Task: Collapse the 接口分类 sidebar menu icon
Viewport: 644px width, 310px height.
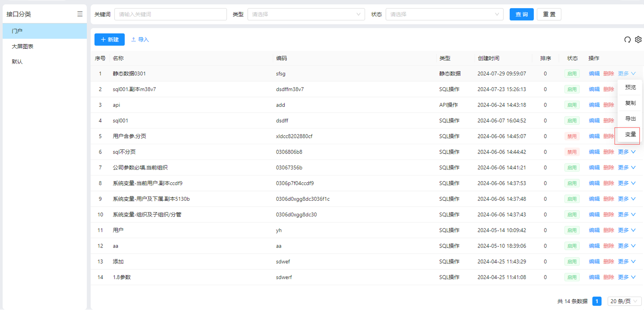Action: click(80, 14)
